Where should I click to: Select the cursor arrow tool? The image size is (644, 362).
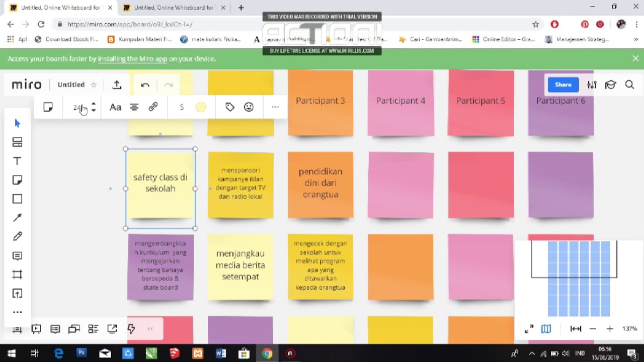[18, 123]
